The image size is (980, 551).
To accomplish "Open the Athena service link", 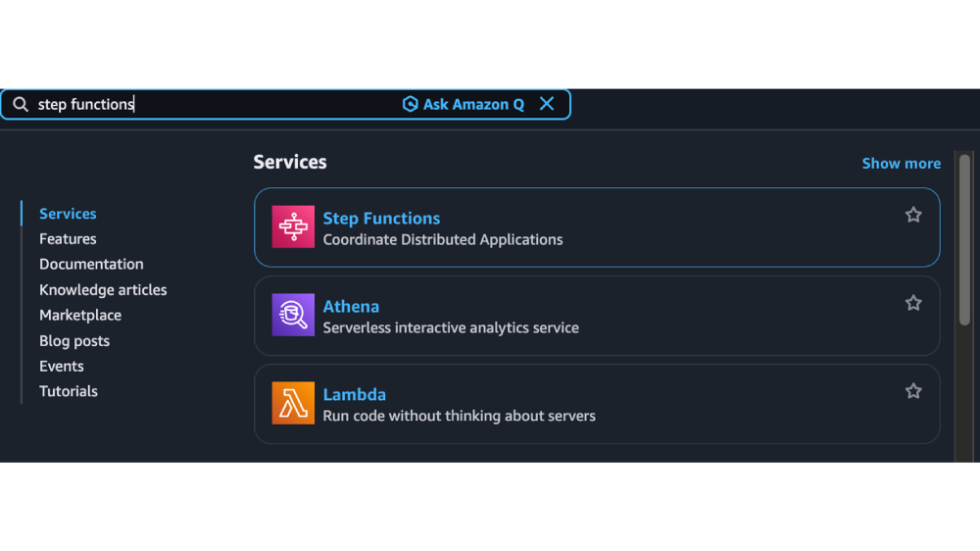I will [351, 307].
